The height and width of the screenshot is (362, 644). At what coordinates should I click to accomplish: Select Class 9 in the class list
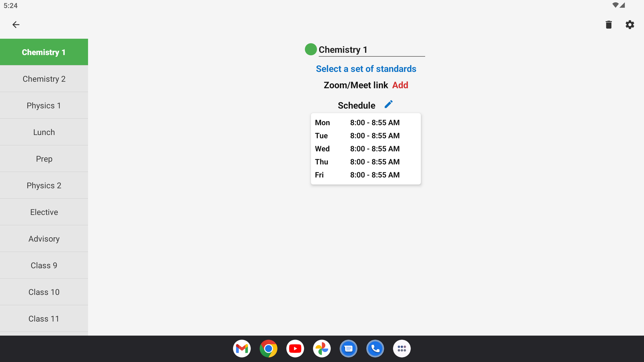tap(44, 265)
